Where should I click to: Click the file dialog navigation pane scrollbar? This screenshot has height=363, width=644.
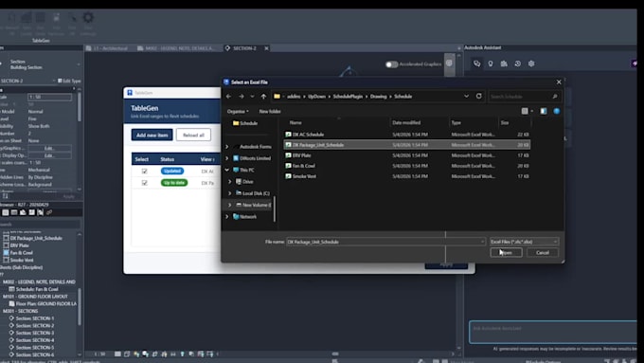click(x=274, y=209)
